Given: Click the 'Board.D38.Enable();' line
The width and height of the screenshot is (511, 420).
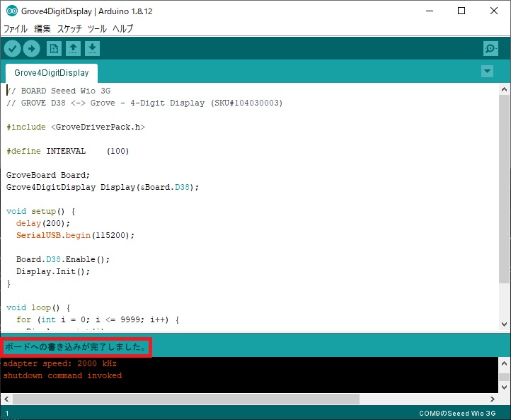Looking at the screenshot, I should [x=63, y=259].
